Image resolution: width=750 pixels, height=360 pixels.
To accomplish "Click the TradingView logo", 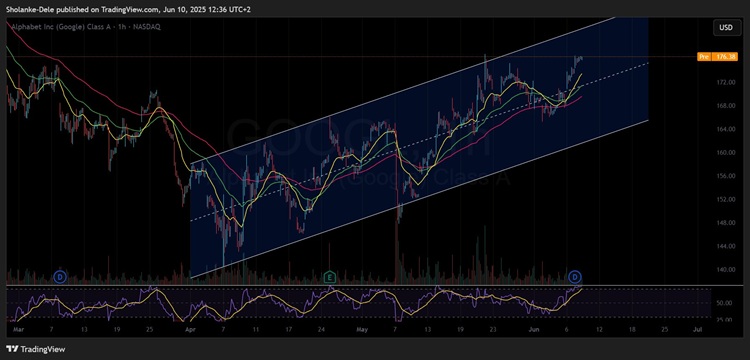I will pyautogui.click(x=36, y=349).
